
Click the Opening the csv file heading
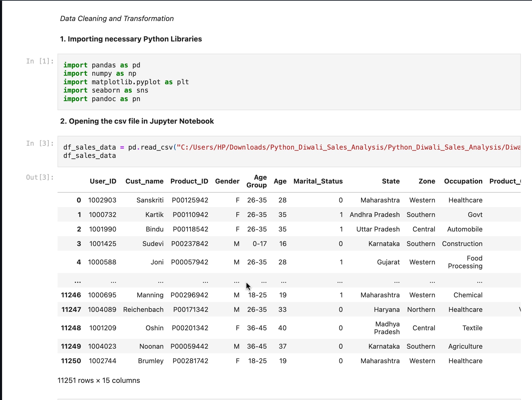[x=137, y=121]
